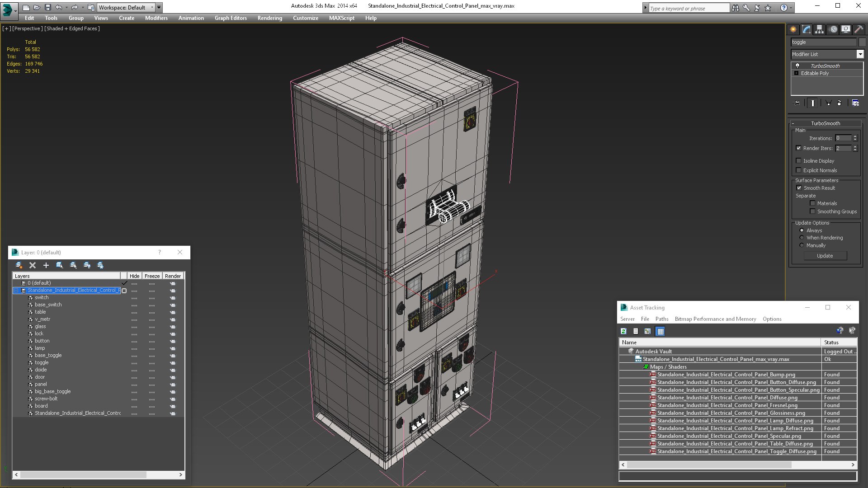
Task: Open the Modifier List dropdown
Action: tap(860, 54)
